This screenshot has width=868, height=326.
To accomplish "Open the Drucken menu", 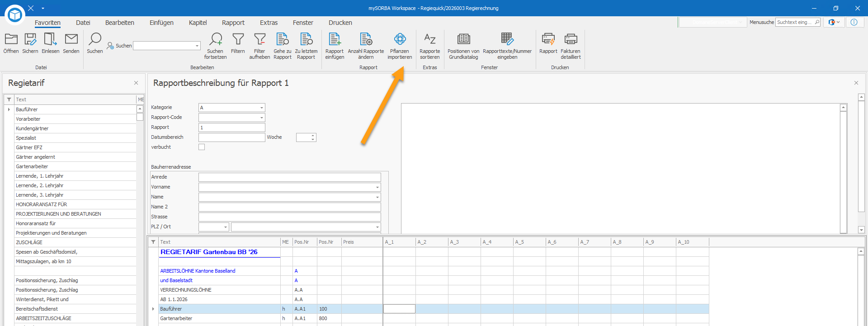I will click(340, 23).
